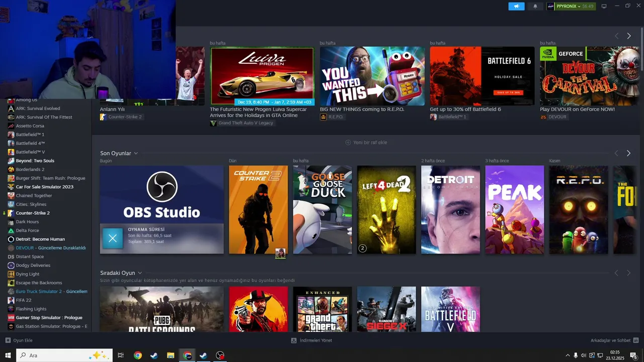Image resolution: width=644 pixels, height=362 pixels.
Task: Click the download icon beside İndirmeleri Yönet
Action: tap(294, 340)
